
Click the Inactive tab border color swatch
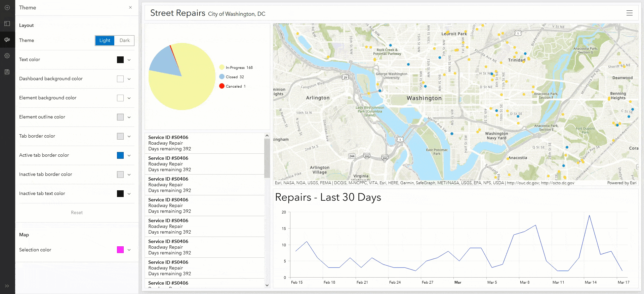pos(120,175)
